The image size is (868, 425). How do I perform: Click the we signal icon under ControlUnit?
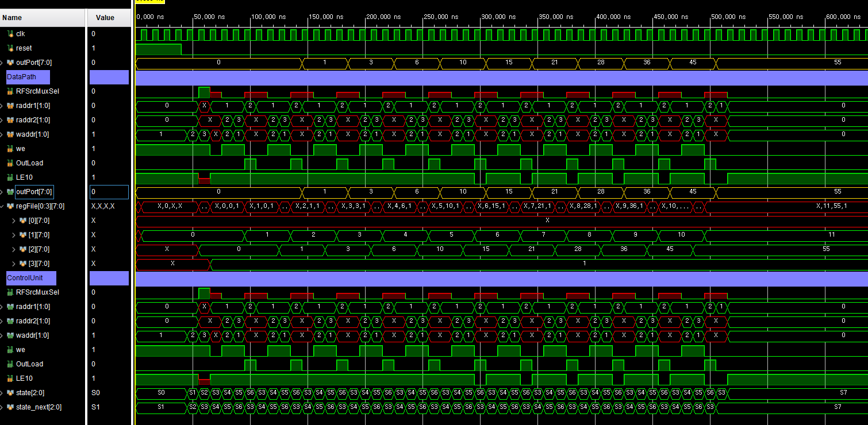pyautogui.click(x=10, y=350)
